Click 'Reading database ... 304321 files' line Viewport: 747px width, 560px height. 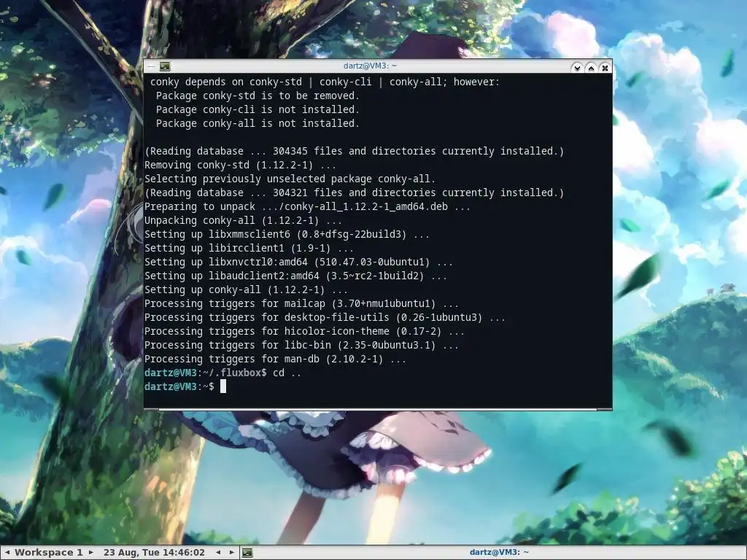pyautogui.click(x=354, y=192)
